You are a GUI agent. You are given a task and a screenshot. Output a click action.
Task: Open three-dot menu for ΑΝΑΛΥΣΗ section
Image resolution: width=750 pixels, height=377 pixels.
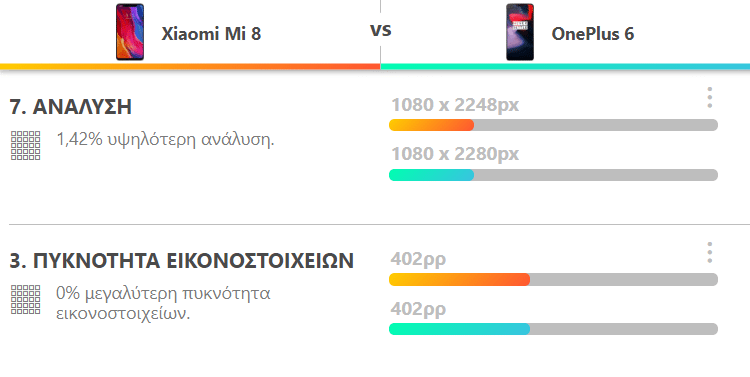(x=710, y=98)
